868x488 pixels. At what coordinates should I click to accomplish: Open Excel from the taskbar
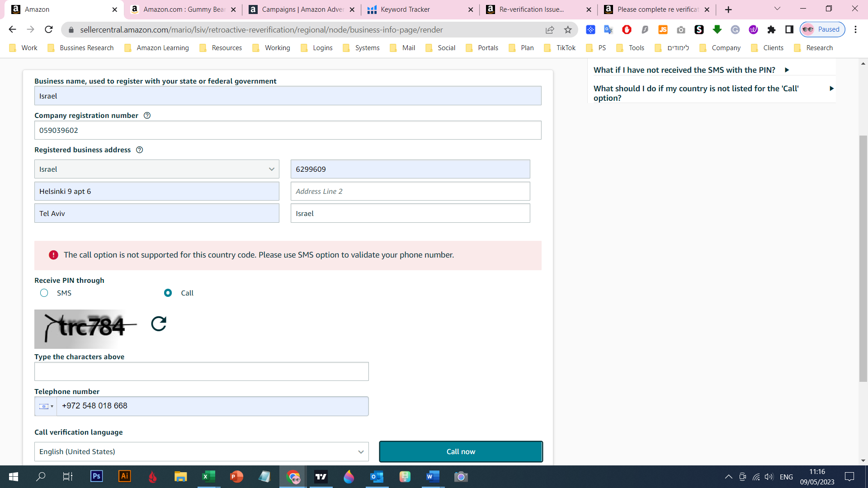[208, 476]
